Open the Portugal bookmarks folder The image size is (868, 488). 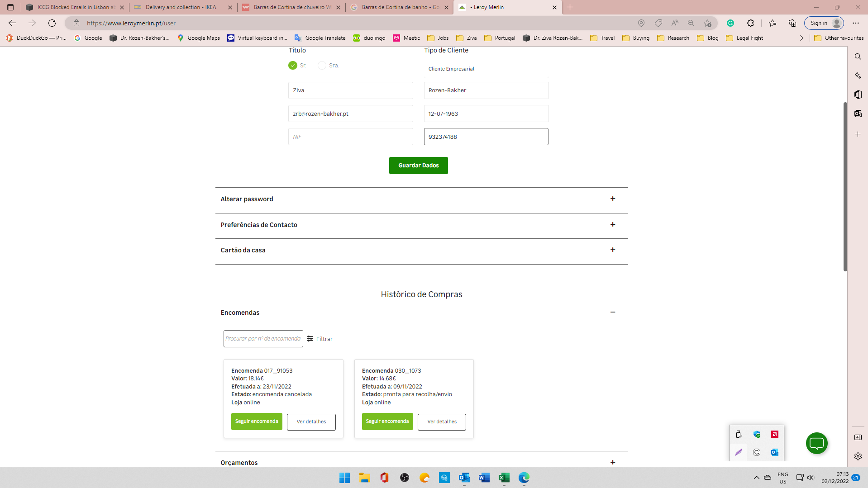499,38
